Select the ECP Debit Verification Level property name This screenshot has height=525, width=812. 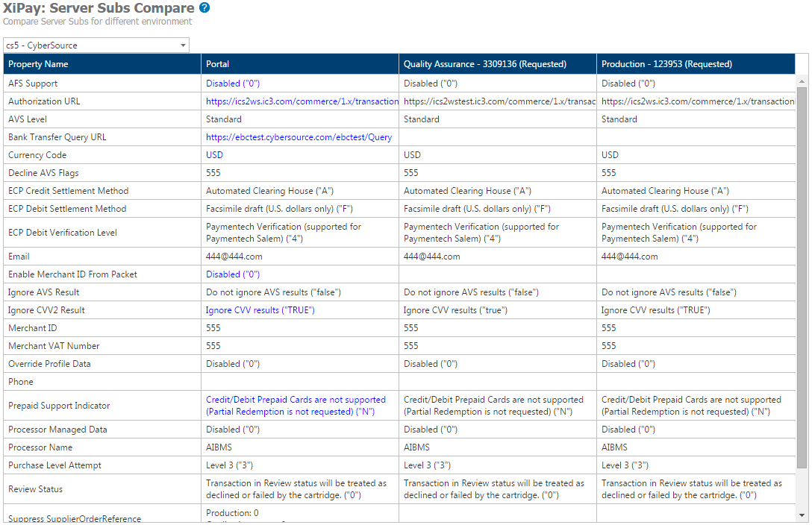(x=63, y=233)
